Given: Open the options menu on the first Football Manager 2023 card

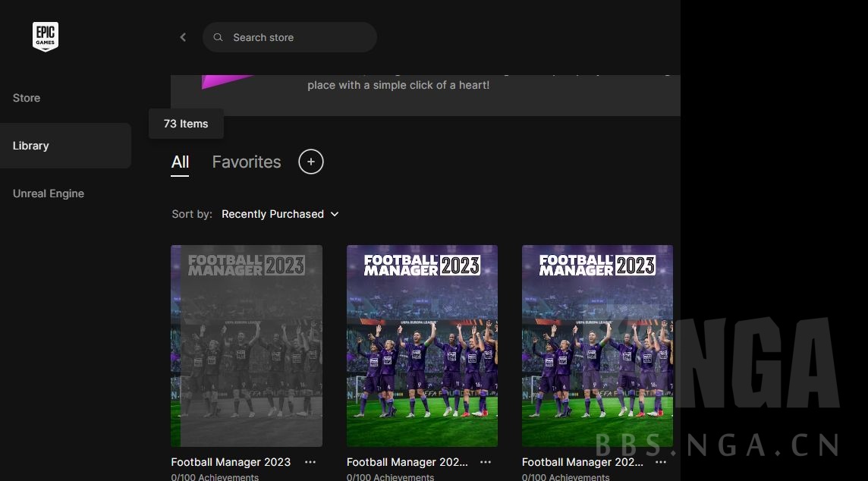Looking at the screenshot, I should click(x=310, y=462).
